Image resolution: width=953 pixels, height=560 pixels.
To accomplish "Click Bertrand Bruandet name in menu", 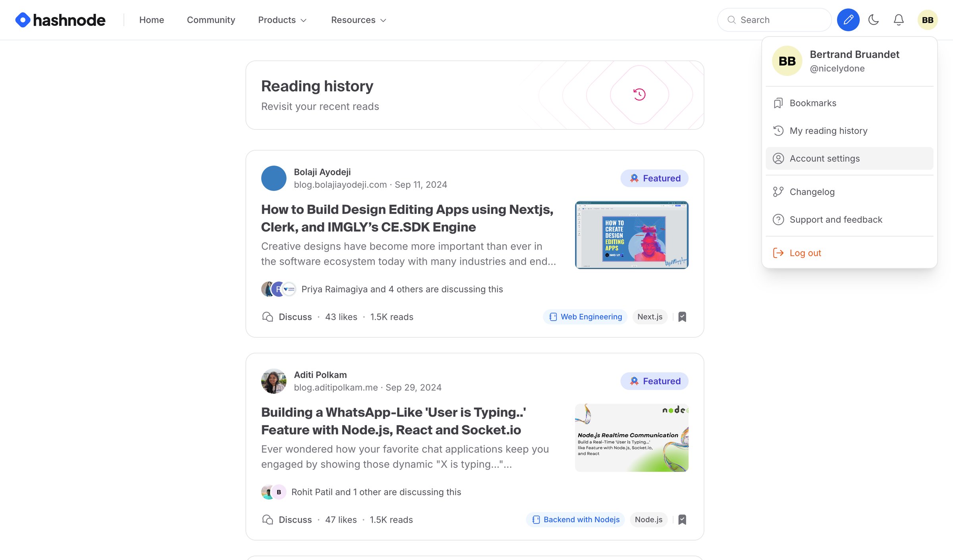I will pos(855,54).
